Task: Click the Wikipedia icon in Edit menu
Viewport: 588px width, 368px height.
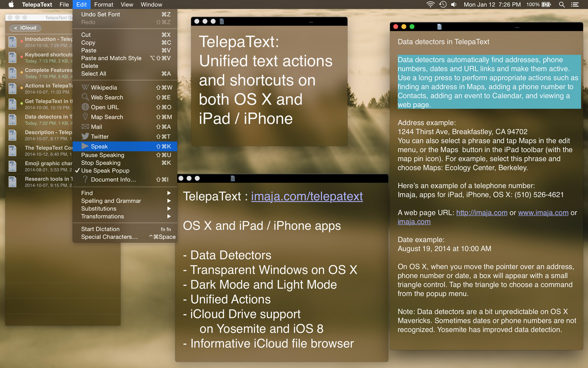Action: (85, 88)
